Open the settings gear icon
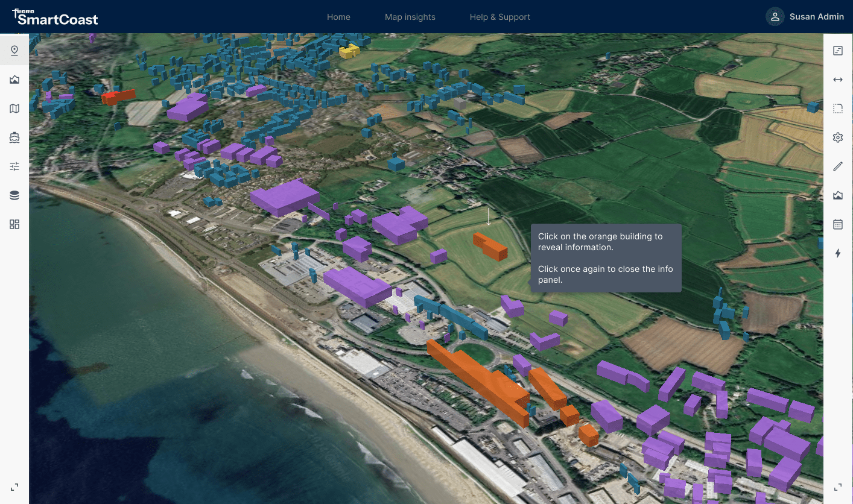 838,137
